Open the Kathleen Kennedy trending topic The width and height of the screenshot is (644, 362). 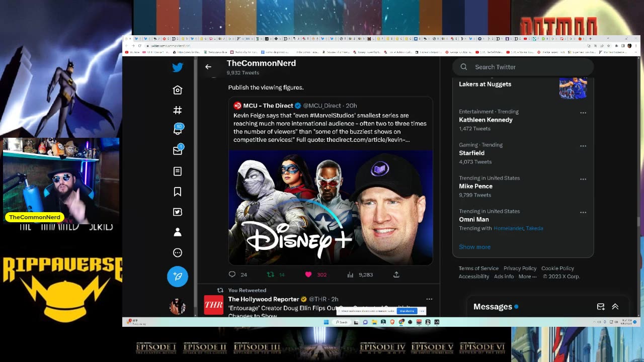pos(486,120)
